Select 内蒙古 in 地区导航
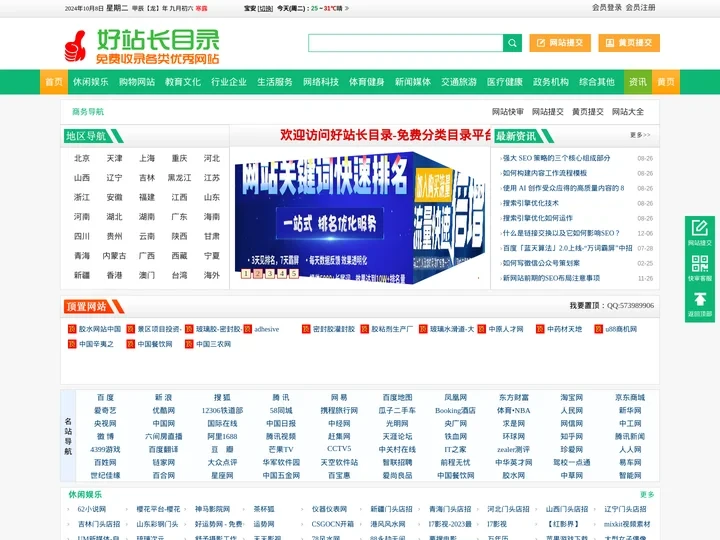 [114, 256]
